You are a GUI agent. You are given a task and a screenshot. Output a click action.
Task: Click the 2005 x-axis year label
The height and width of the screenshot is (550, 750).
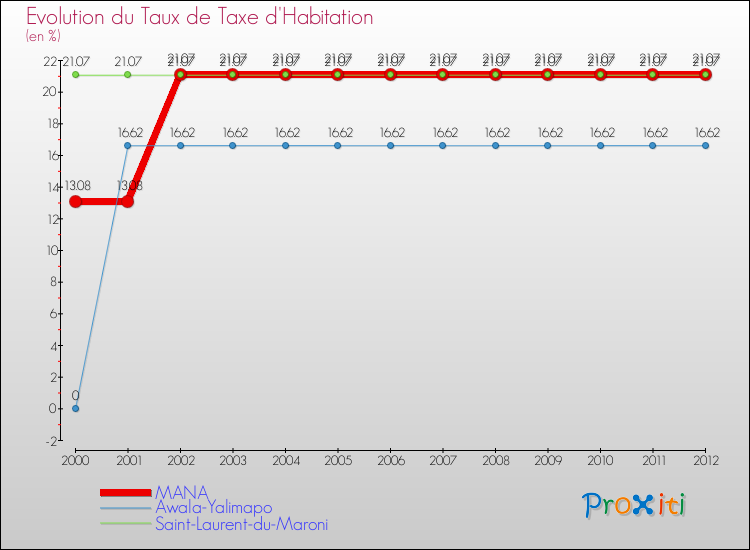tap(338, 461)
